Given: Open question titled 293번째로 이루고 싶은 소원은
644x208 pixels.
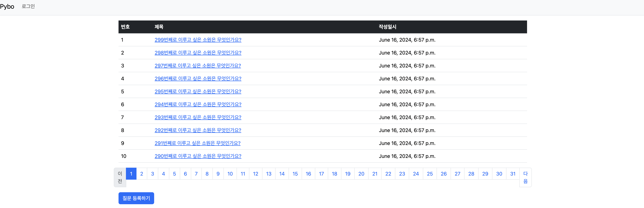Looking at the screenshot, I should click(x=198, y=117).
